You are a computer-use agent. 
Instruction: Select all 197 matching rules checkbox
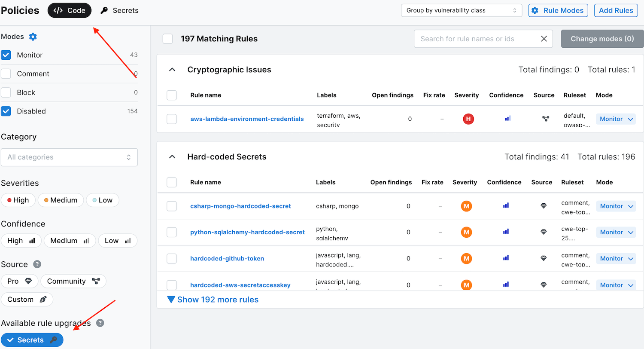[167, 39]
